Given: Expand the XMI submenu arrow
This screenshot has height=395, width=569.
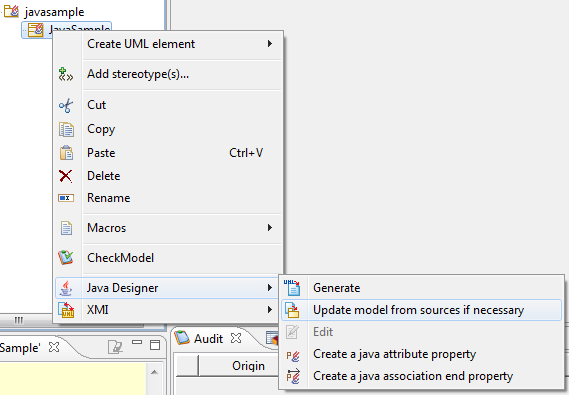Looking at the screenshot, I should 270,310.
